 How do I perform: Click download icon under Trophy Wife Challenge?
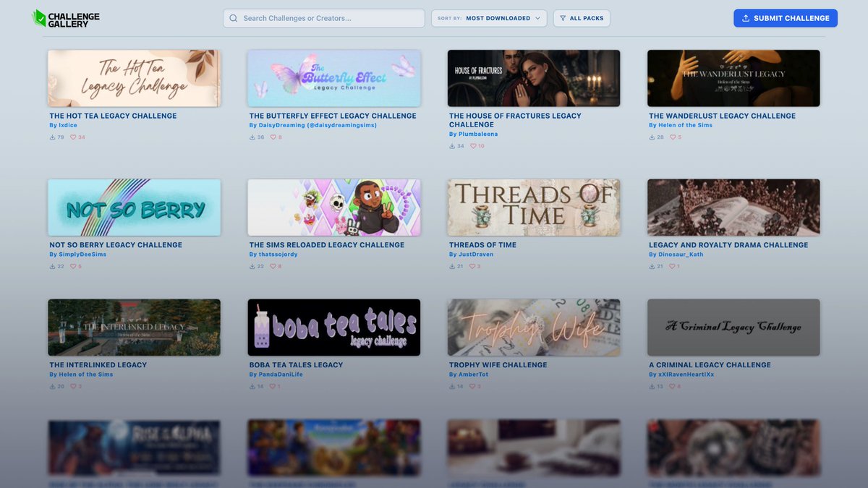452,387
